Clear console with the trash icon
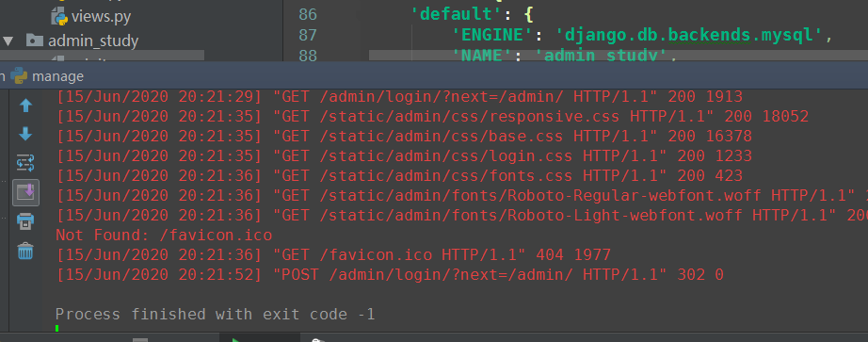 click(x=25, y=252)
